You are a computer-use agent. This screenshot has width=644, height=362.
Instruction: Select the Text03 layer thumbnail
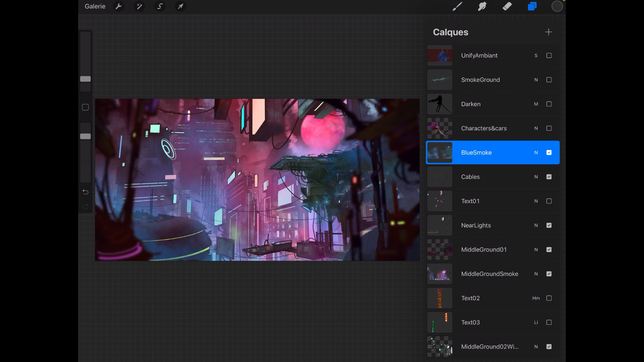440,322
